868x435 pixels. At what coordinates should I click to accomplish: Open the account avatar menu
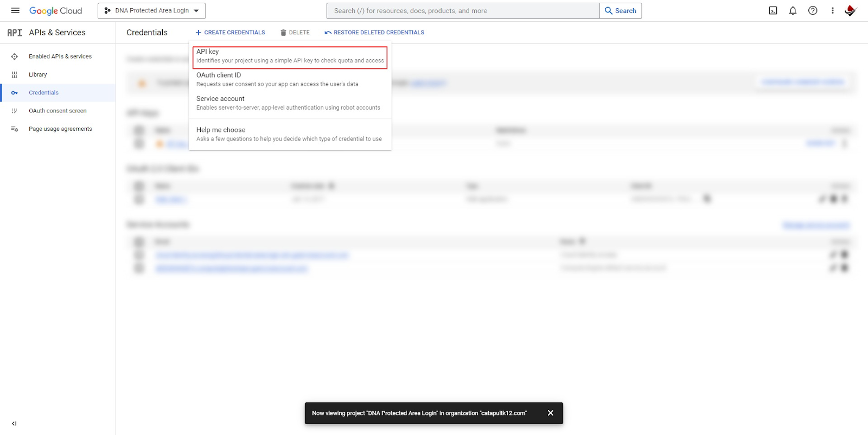[x=850, y=11]
